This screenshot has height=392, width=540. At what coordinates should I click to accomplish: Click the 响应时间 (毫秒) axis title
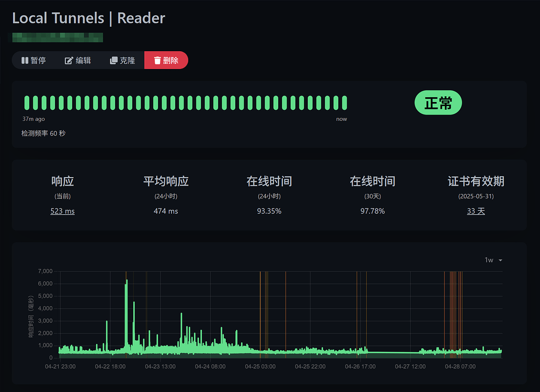[31, 317]
